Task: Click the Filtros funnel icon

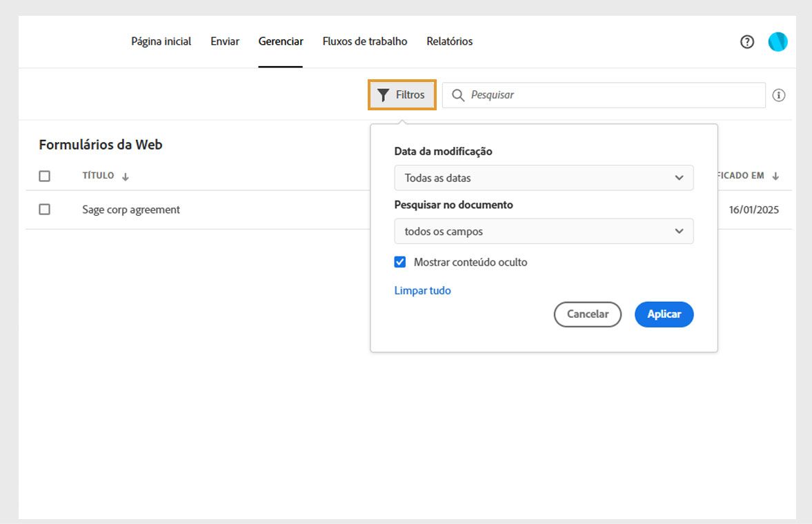Action: click(384, 95)
